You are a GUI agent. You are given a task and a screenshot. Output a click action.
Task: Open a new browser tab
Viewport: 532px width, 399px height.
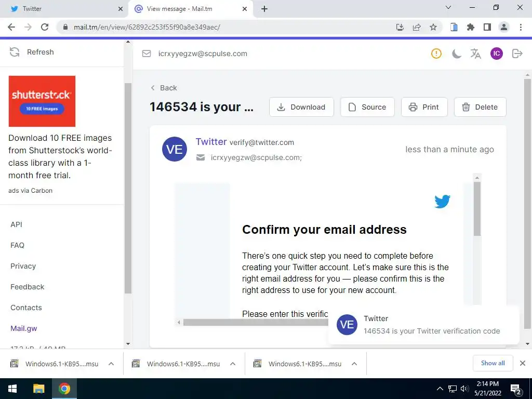coord(264,9)
